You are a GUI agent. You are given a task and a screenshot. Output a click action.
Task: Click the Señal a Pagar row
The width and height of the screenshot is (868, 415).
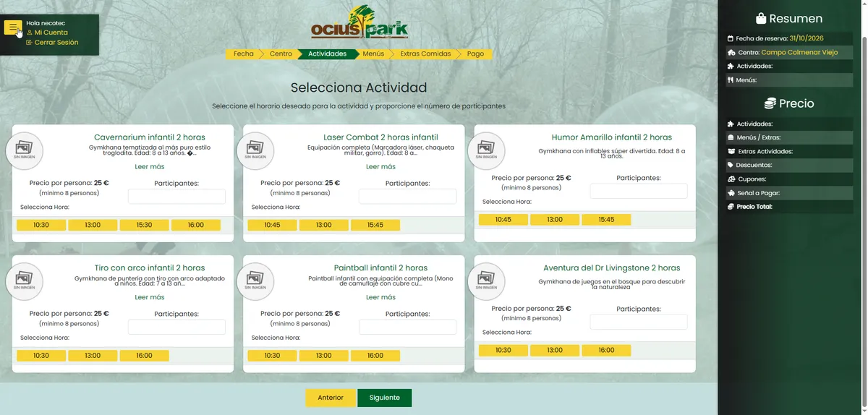pos(789,193)
